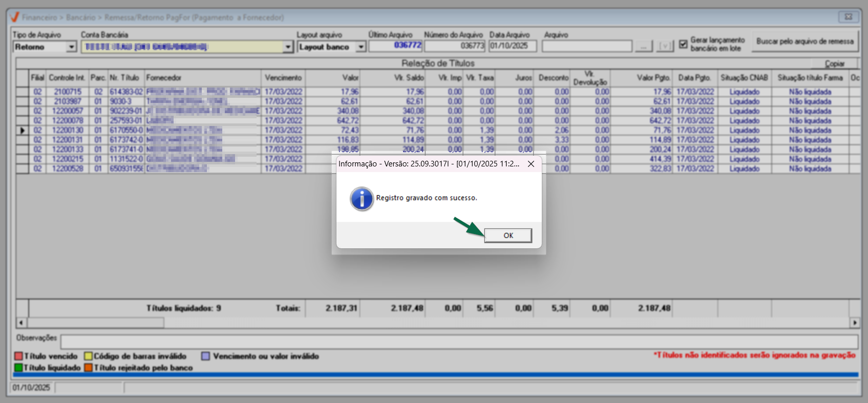
Task: Click OK in the information dialog
Action: tap(507, 236)
